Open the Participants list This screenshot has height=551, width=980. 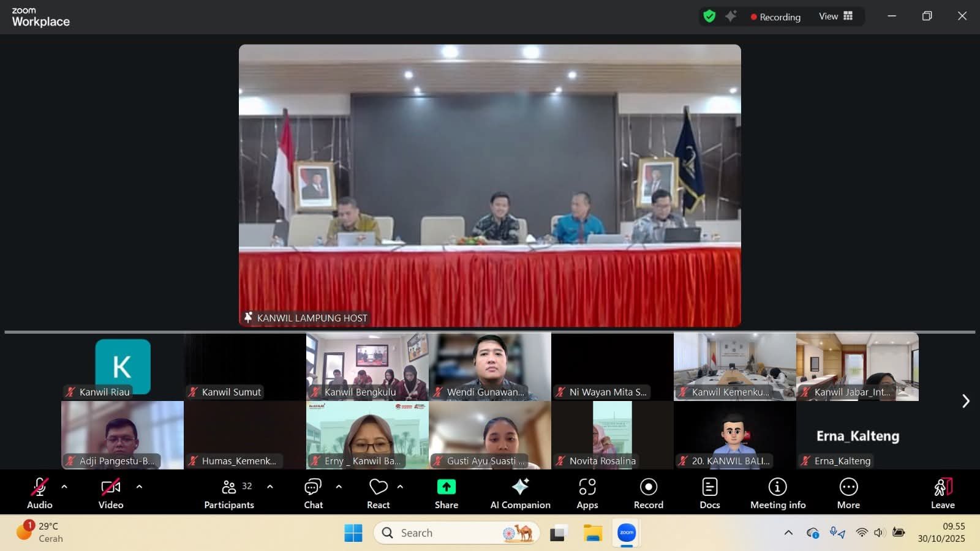coord(229,493)
